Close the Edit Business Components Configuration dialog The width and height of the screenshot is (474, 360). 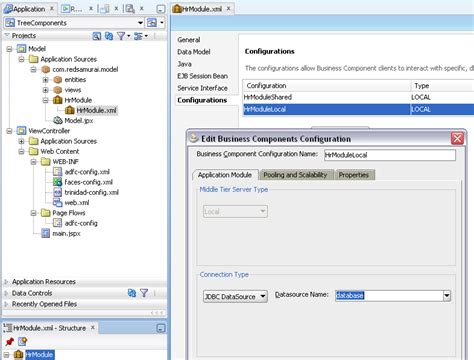pyautogui.click(x=457, y=138)
